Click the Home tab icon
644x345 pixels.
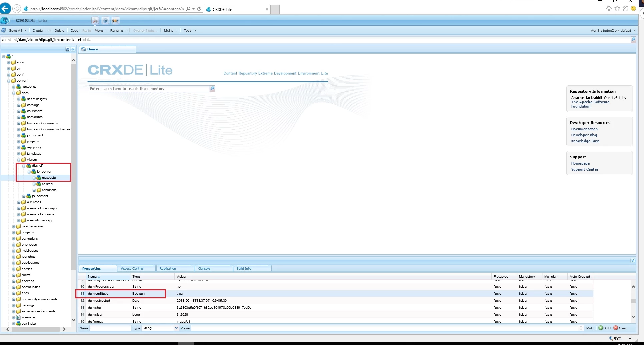click(83, 49)
